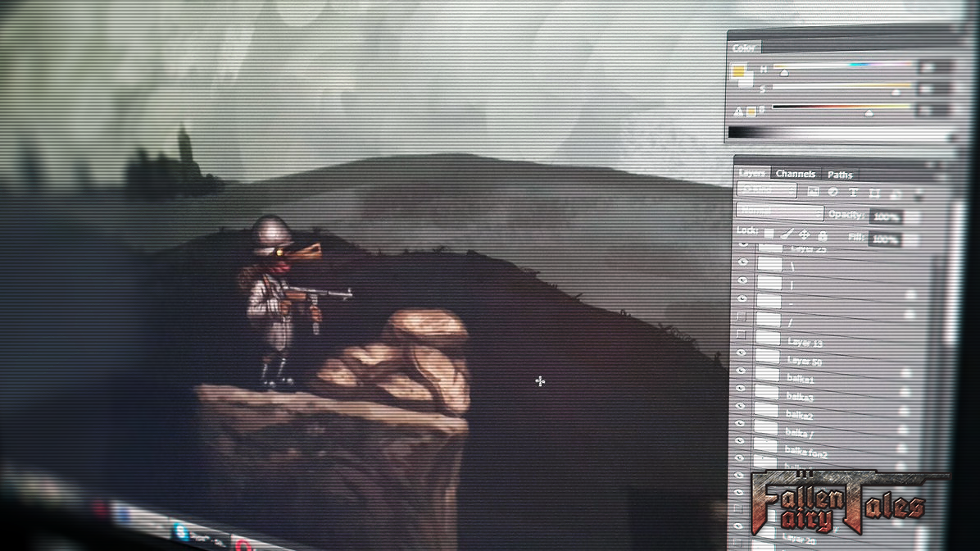Image resolution: width=980 pixels, height=551 pixels.
Task: Click the thumbnail of balka1 layer
Action: click(x=767, y=375)
